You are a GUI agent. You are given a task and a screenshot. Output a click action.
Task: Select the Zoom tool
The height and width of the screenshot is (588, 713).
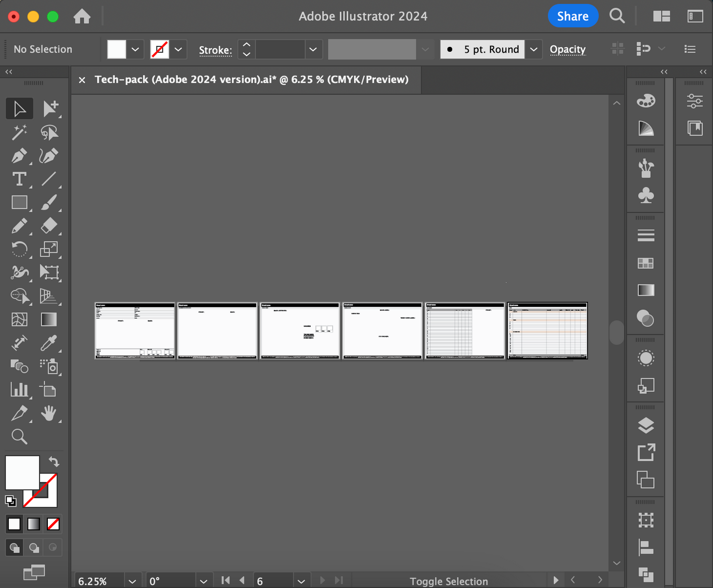pos(19,437)
